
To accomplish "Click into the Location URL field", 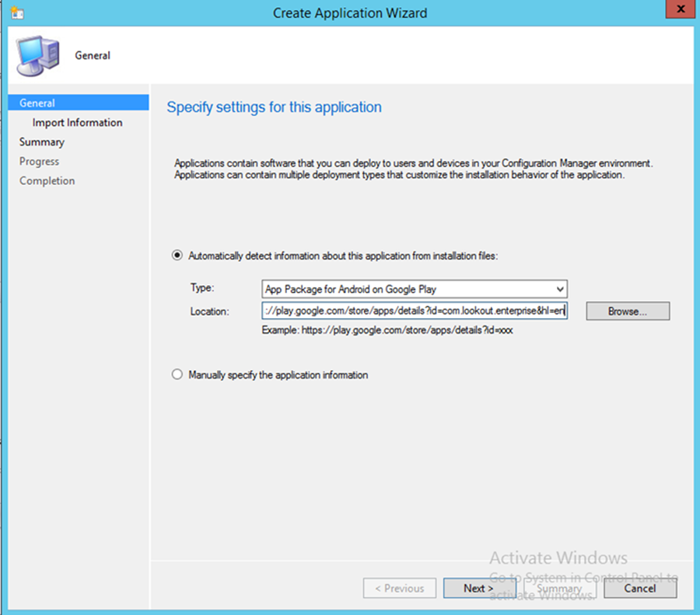I will tap(415, 311).
